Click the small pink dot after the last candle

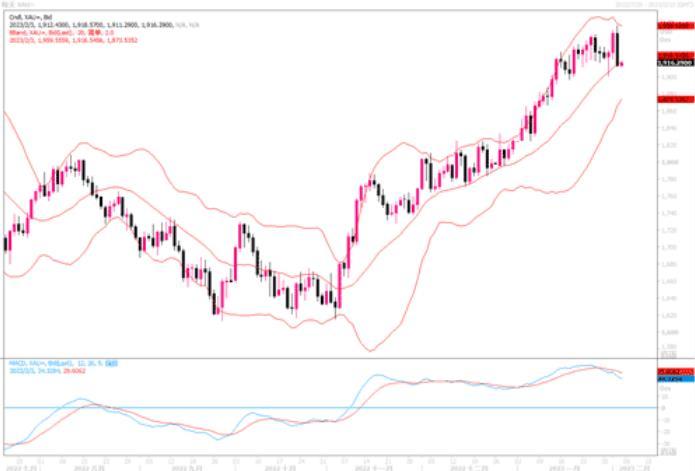click(x=622, y=64)
